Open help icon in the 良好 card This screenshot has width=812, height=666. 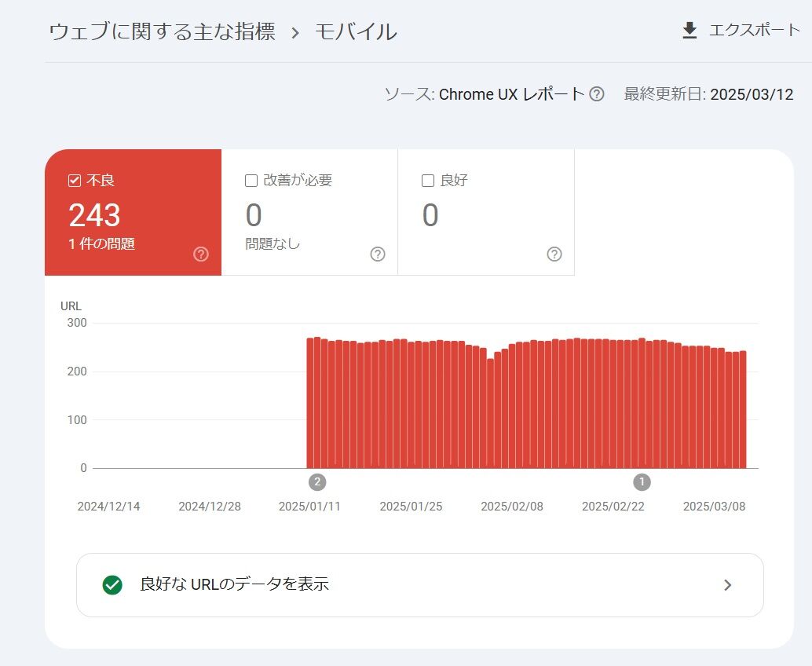(554, 254)
